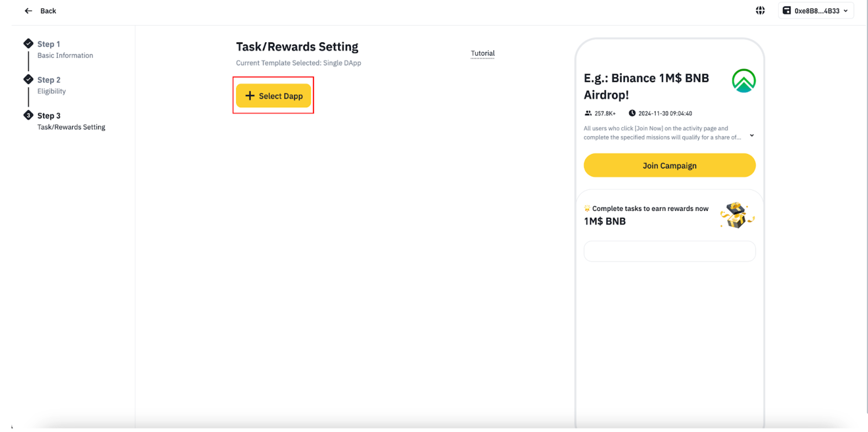
Task: Expand the wallet address dropdown chevron
Action: tap(846, 11)
